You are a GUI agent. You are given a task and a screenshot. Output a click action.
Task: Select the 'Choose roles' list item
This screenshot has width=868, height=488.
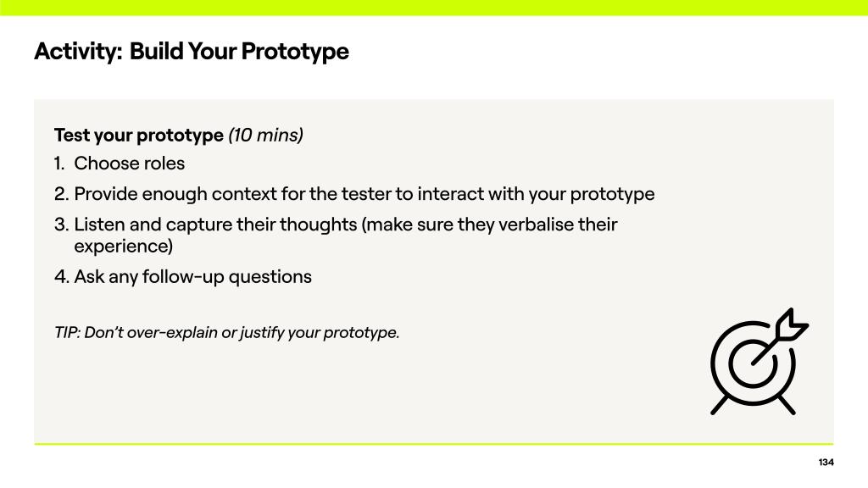[129, 163]
